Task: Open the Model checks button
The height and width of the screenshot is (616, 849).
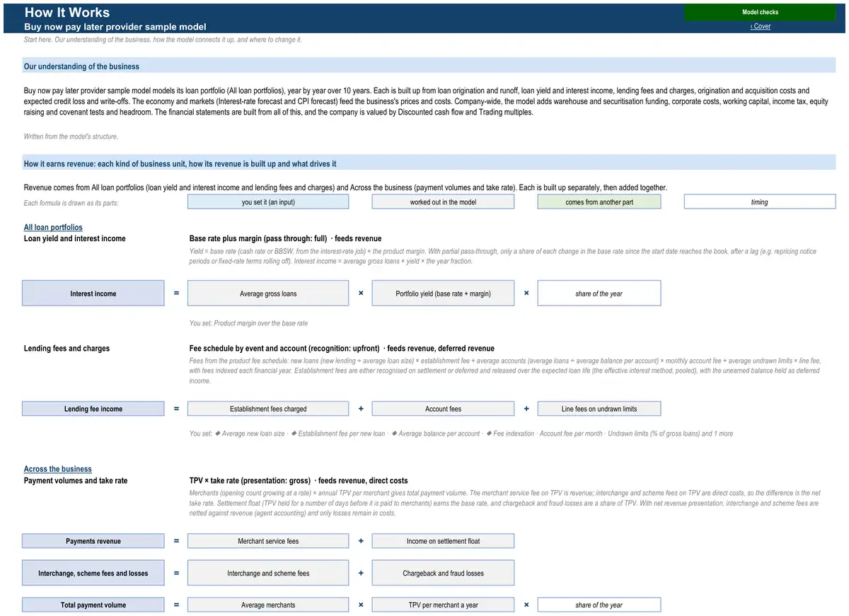Action: [760, 12]
